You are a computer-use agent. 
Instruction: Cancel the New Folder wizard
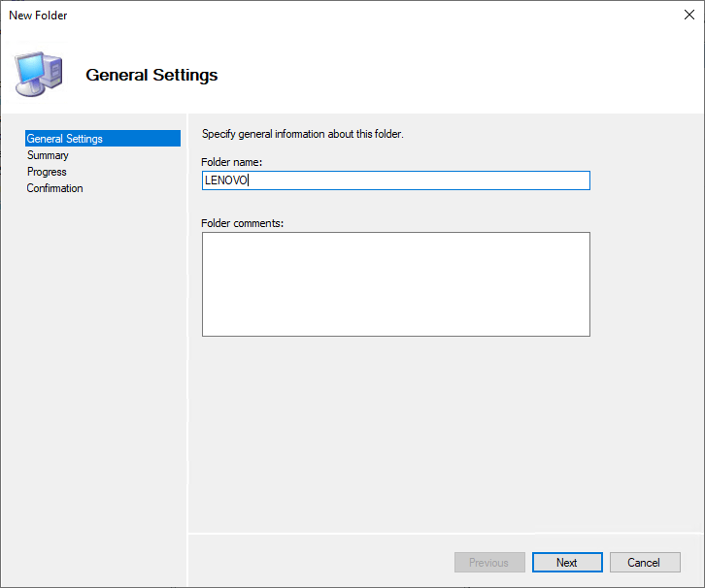[x=644, y=563]
